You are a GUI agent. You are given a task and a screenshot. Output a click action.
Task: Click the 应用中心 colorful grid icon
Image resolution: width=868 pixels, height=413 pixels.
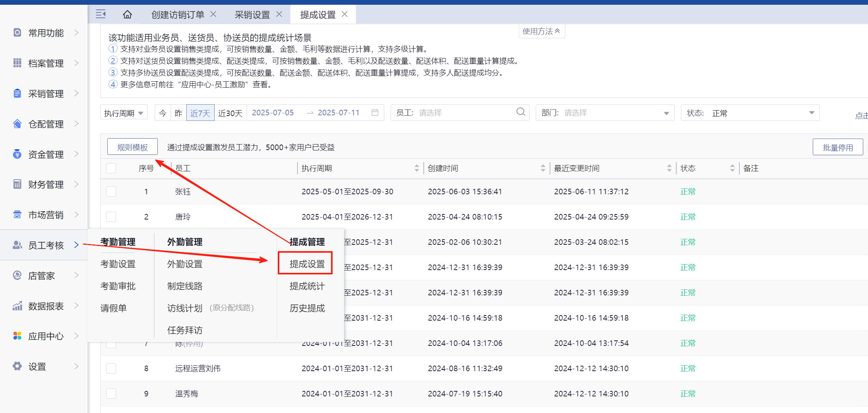click(17, 336)
